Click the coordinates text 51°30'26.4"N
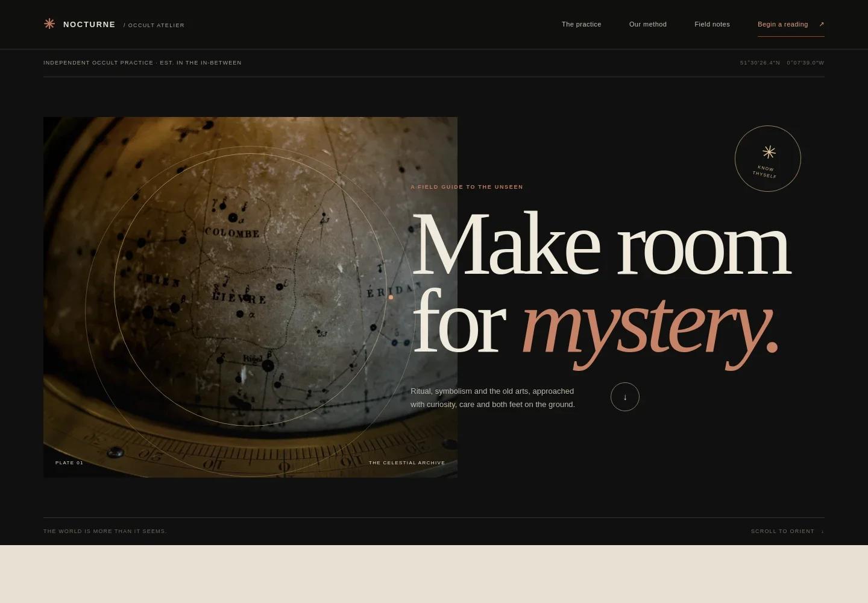Viewport: 868px width, 603px height. tap(760, 63)
